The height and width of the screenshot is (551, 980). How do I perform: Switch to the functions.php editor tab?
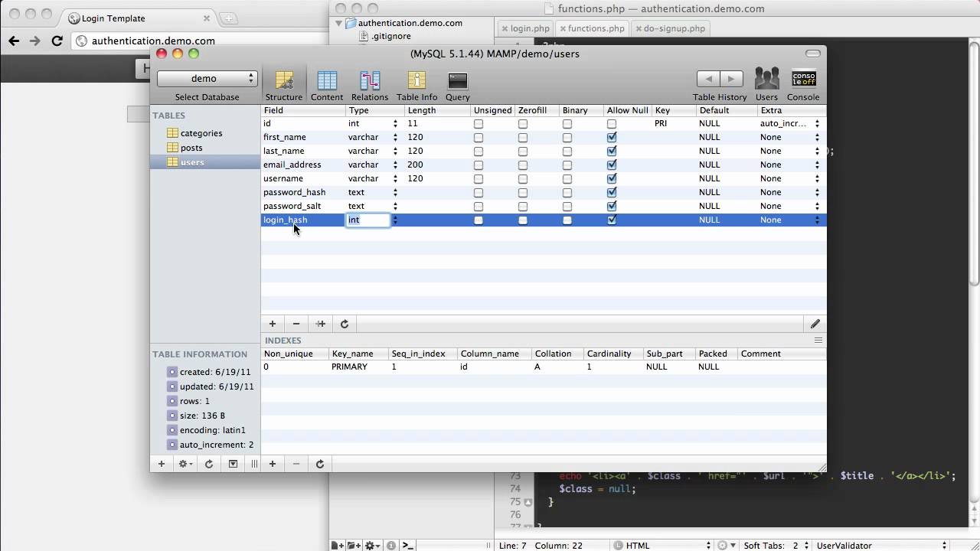(x=592, y=28)
